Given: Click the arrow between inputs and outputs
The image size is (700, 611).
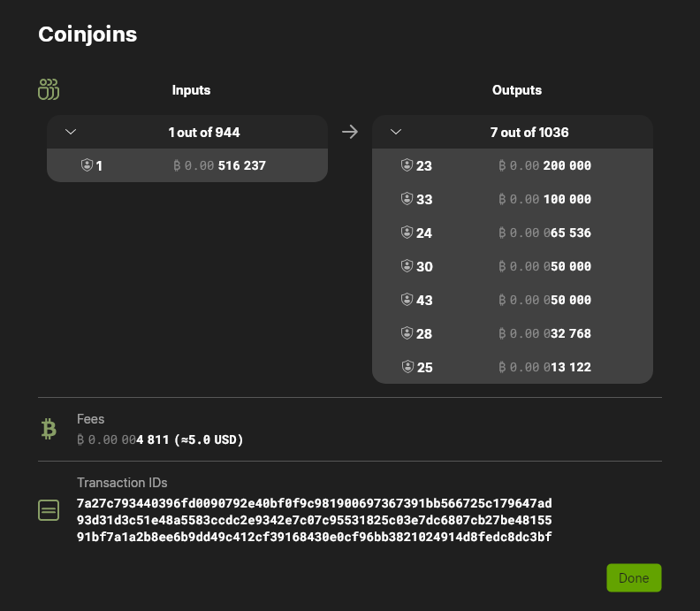Looking at the screenshot, I should [350, 132].
